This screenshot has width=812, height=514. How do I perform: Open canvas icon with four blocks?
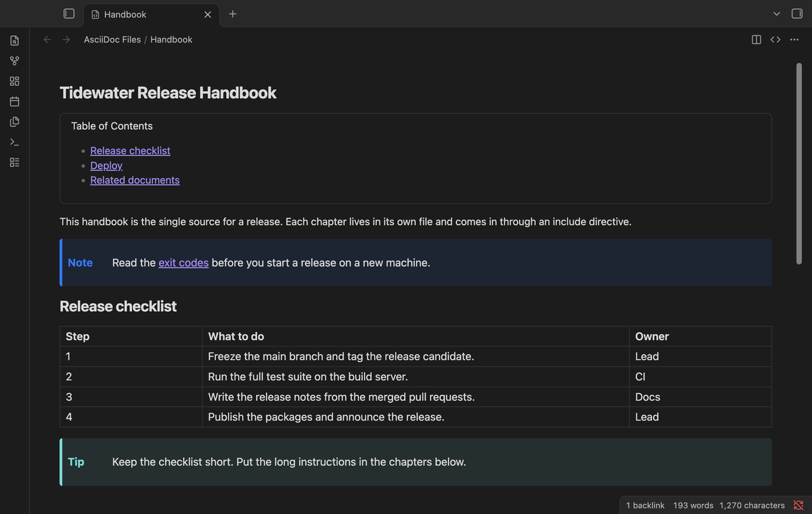(14, 81)
